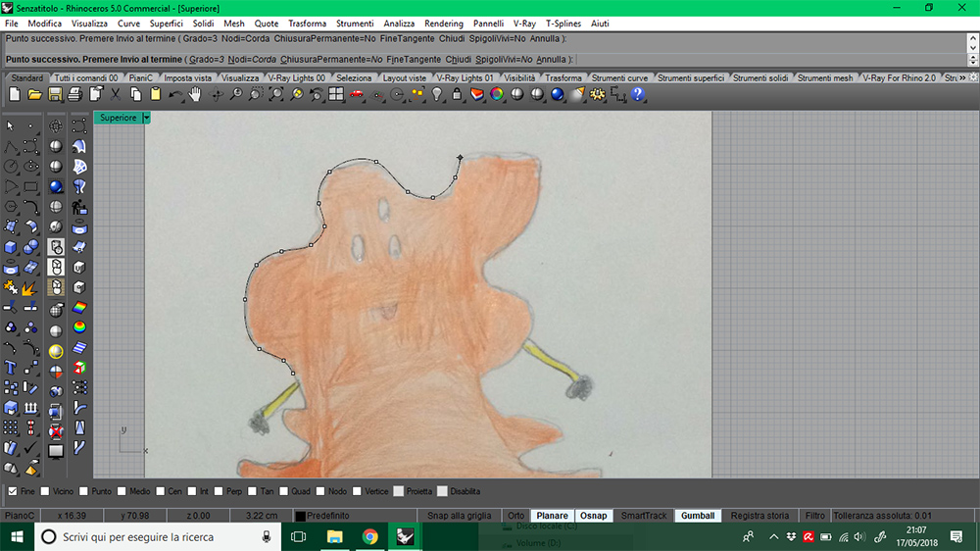980x551 pixels.
Task: Click the Print icon
Action: click(75, 94)
